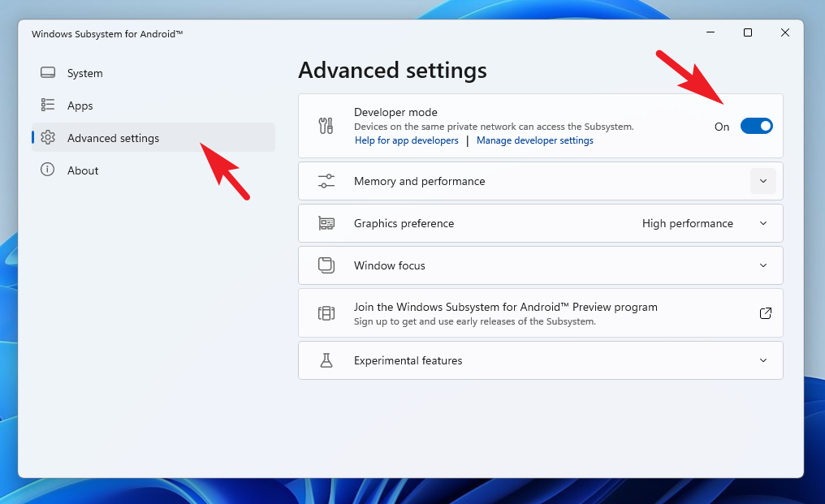Click the About info icon
The image size is (825, 504).
click(47, 170)
